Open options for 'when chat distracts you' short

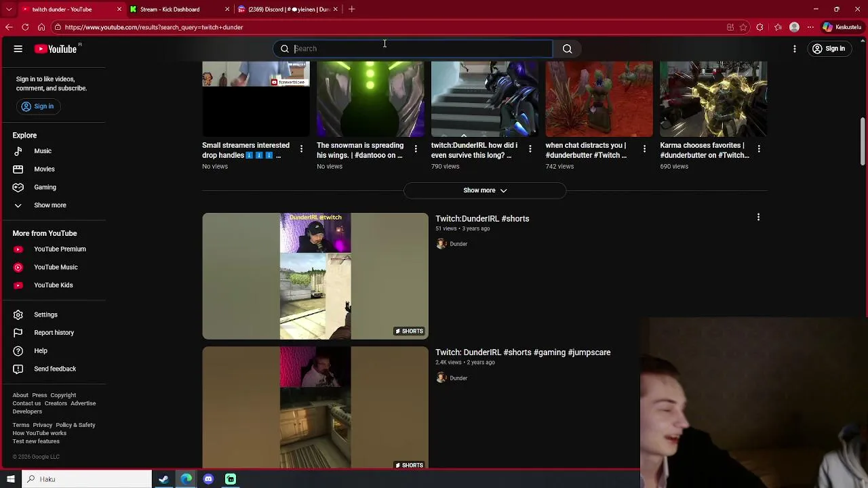point(644,148)
